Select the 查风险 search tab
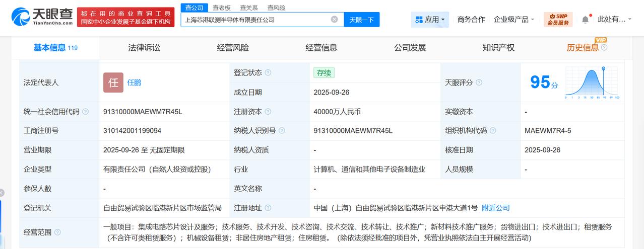 coord(276,8)
